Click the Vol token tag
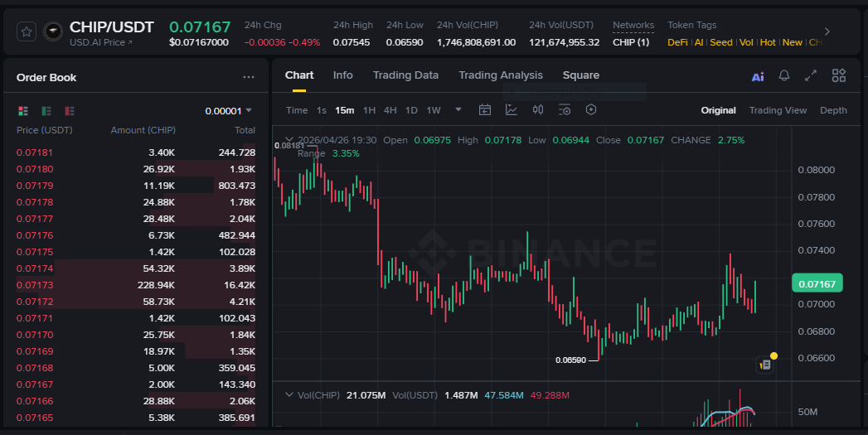The height and width of the screenshot is (435, 868). (x=746, y=42)
